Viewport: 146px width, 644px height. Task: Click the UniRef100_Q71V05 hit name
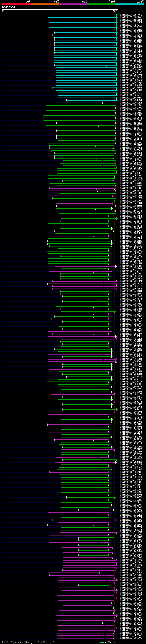(x=131, y=110)
